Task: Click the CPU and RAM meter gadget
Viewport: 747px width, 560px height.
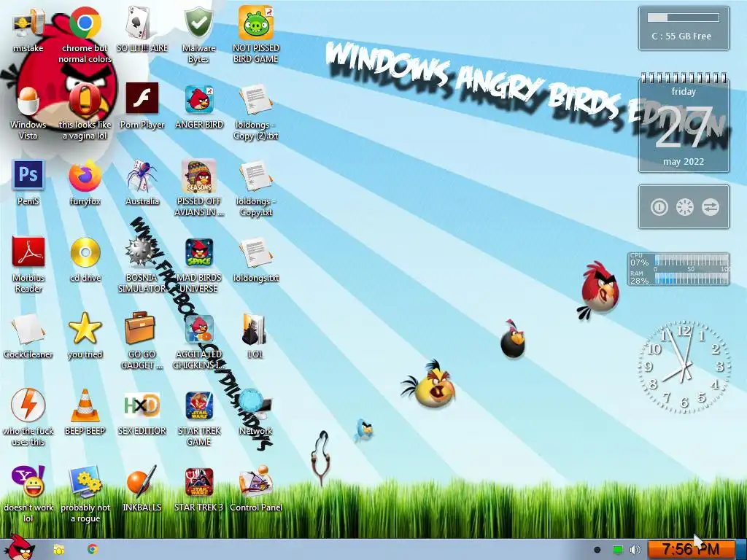Action: (678, 269)
